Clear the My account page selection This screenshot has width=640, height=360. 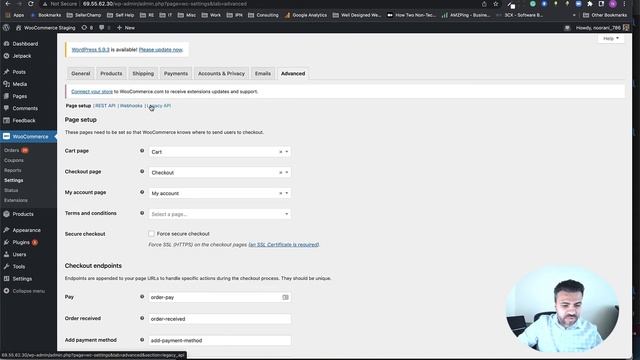coord(280,193)
